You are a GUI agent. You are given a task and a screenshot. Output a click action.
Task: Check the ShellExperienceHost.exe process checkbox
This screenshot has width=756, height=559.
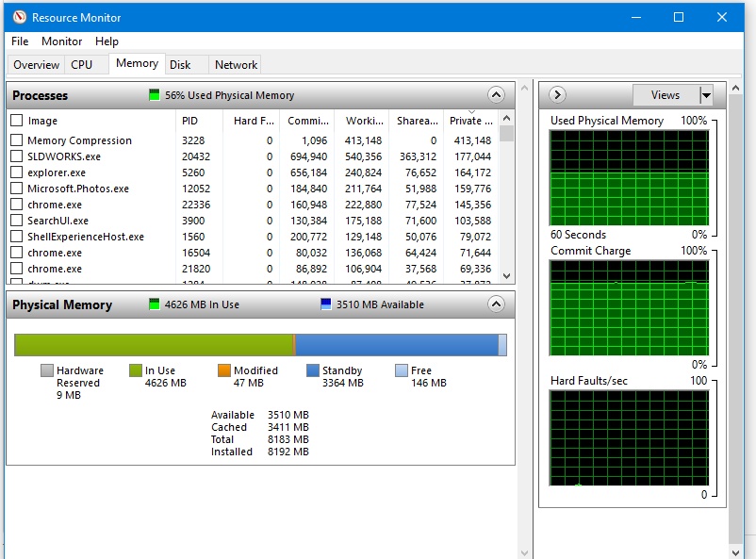(16, 237)
